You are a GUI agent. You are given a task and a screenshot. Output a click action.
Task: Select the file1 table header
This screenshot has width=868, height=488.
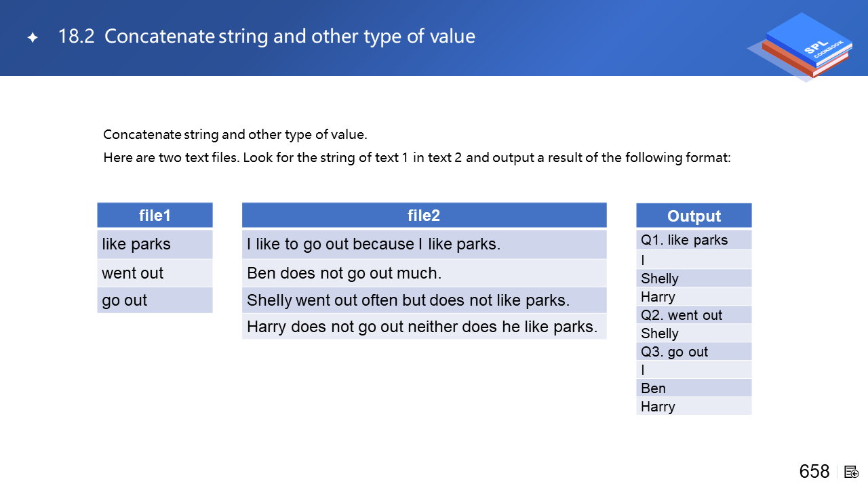pos(155,216)
